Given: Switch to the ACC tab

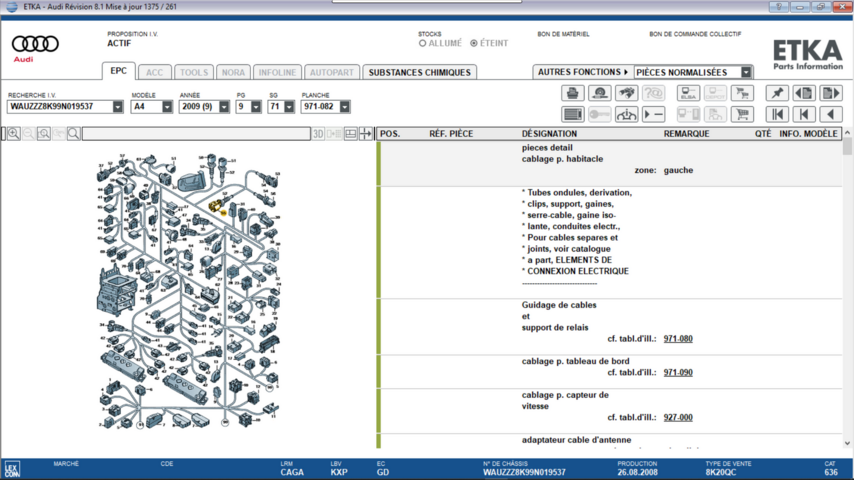Looking at the screenshot, I should pyautogui.click(x=154, y=72).
